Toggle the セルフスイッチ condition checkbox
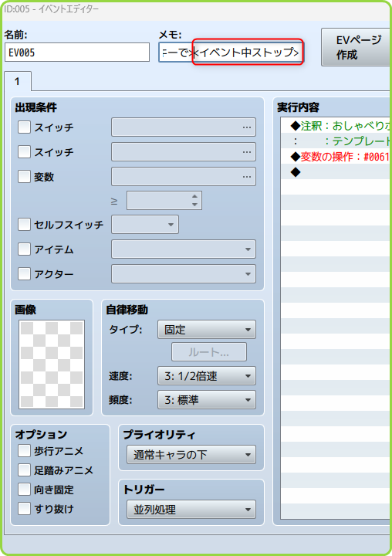The height and width of the screenshot is (556, 392). tap(24, 225)
